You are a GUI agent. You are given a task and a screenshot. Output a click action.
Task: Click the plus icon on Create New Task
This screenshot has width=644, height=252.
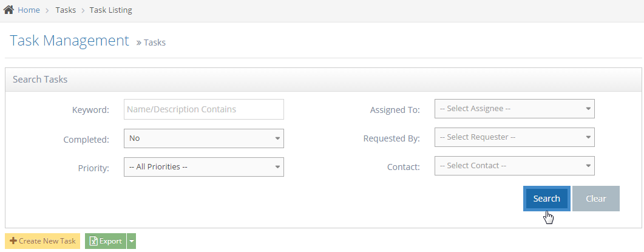pyautogui.click(x=13, y=241)
